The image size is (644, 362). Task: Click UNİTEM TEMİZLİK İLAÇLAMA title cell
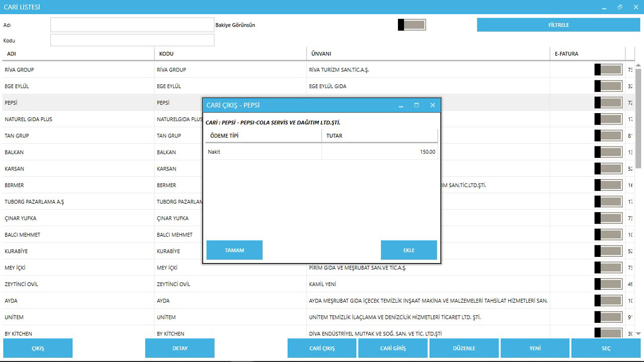click(428, 317)
